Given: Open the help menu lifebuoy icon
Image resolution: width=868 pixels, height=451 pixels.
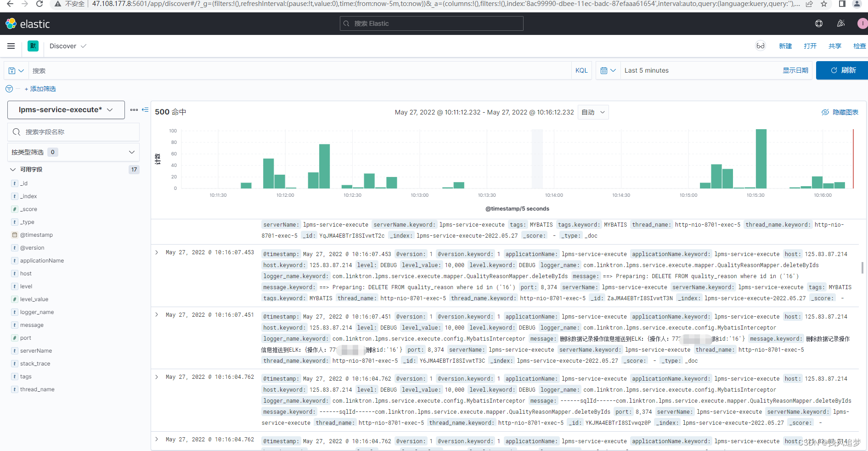Looking at the screenshot, I should pyautogui.click(x=819, y=23).
